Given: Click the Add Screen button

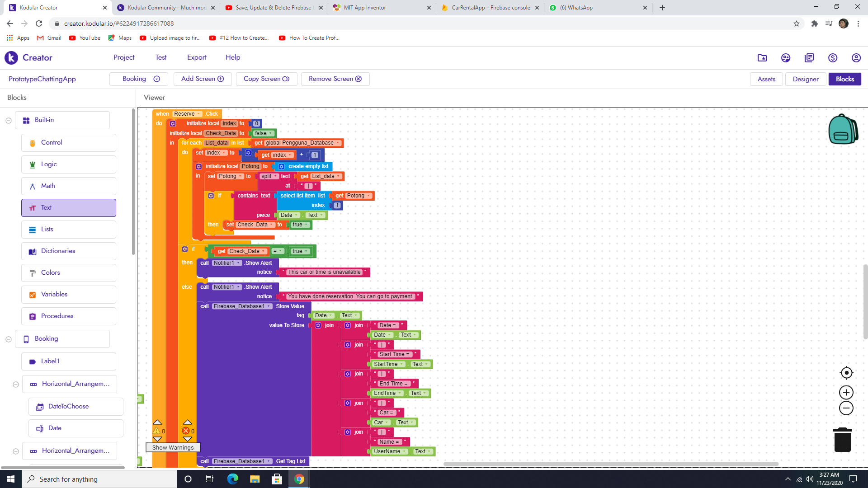Looking at the screenshot, I should click(x=203, y=79).
